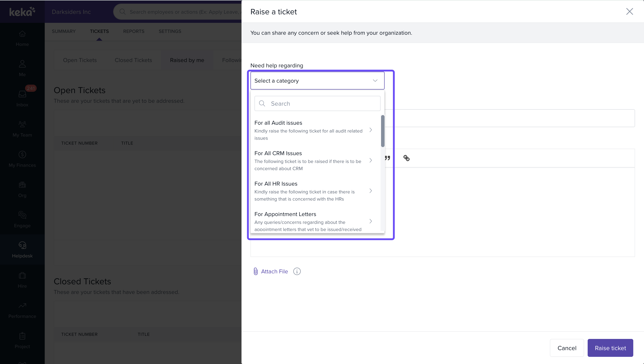This screenshot has height=364, width=644.
Task: Open Inbox with 241 notifications
Action: point(22,98)
